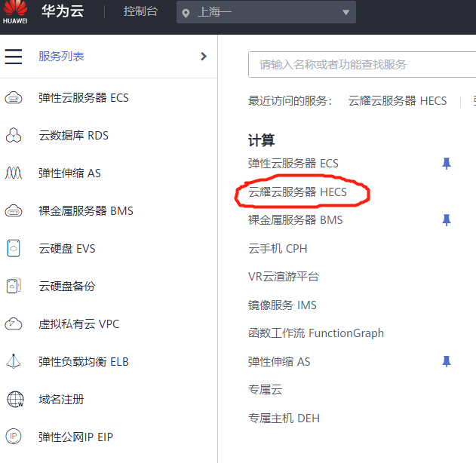Open 云耀云服务器 HECS under 计算
The width and height of the screenshot is (476, 463).
tap(297, 192)
